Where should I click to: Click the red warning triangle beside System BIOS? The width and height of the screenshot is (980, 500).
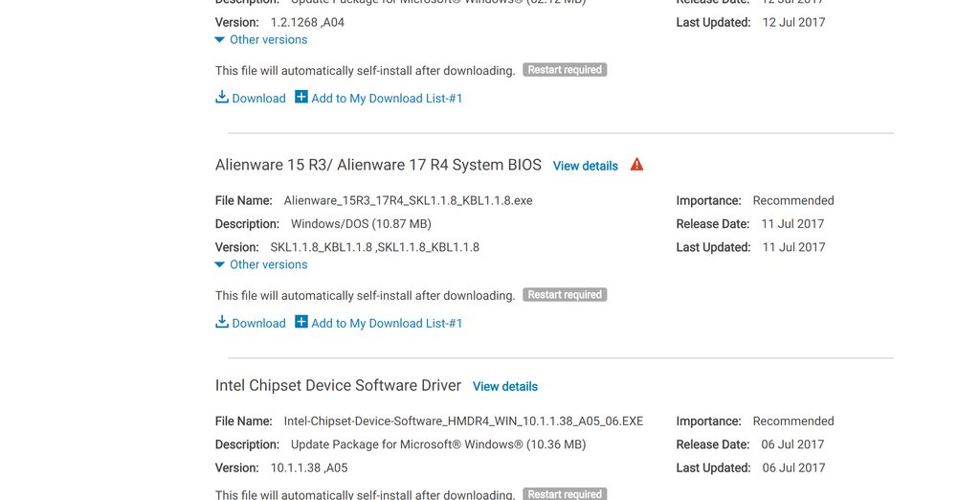[x=636, y=165]
